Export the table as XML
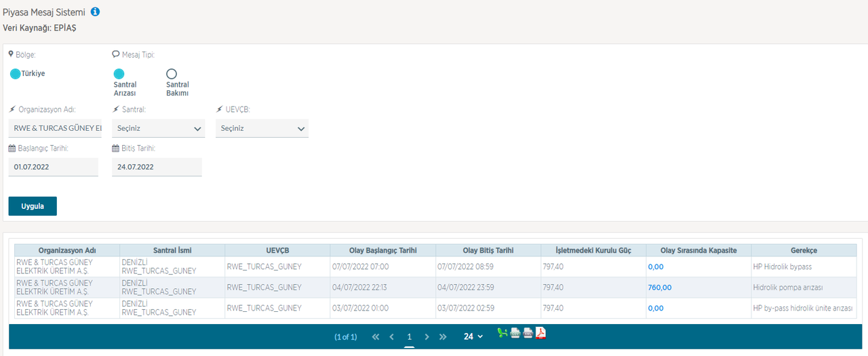This screenshot has width=868, height=356. pyautogui.click(x=528, y=333)
